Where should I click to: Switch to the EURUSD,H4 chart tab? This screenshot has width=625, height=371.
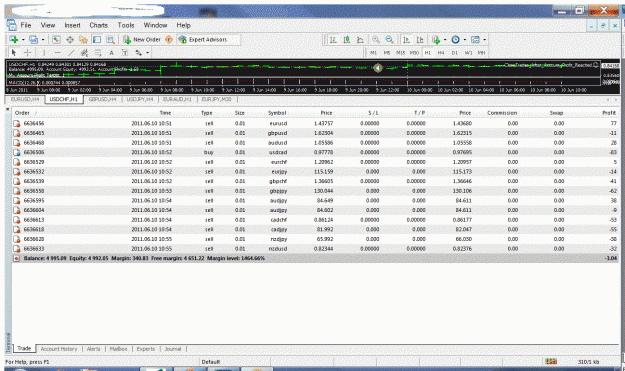point(25,99)
